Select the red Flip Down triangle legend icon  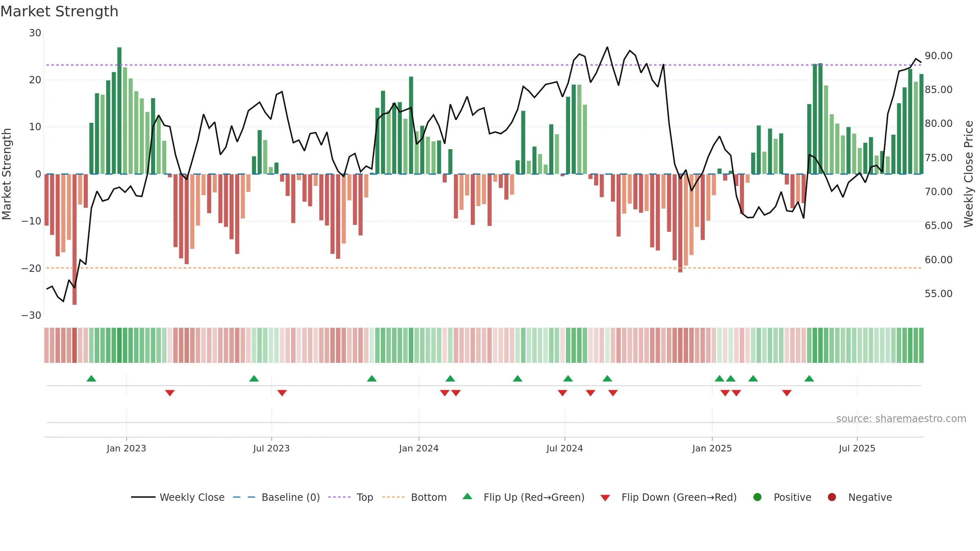(605, 498)
